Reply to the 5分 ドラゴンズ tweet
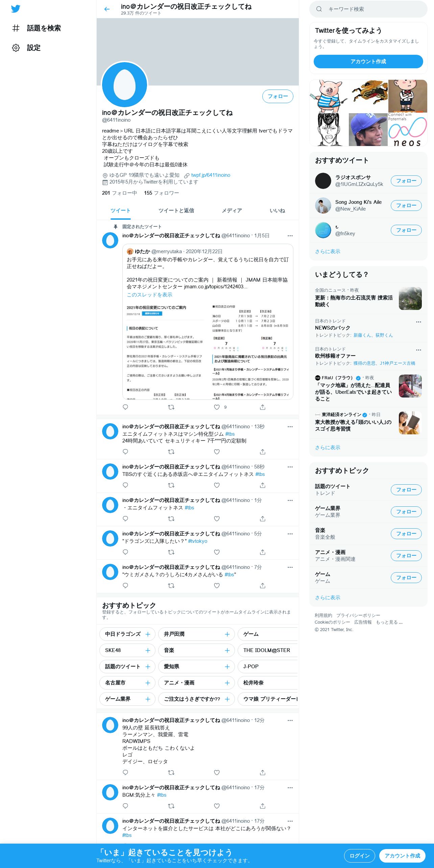 pyautogui.click(x=125, y=552)
